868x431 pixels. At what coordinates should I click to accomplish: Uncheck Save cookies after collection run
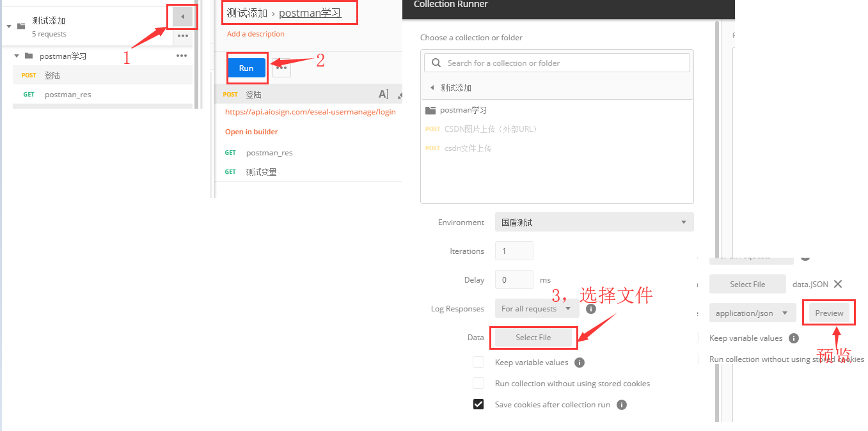click(478, 404)
